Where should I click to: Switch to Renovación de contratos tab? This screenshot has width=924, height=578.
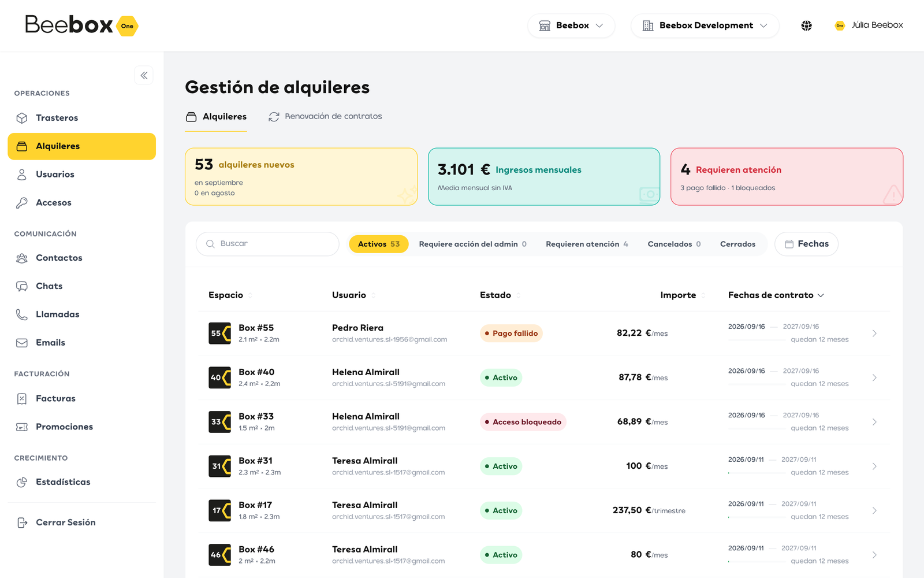tap(325, 117)
